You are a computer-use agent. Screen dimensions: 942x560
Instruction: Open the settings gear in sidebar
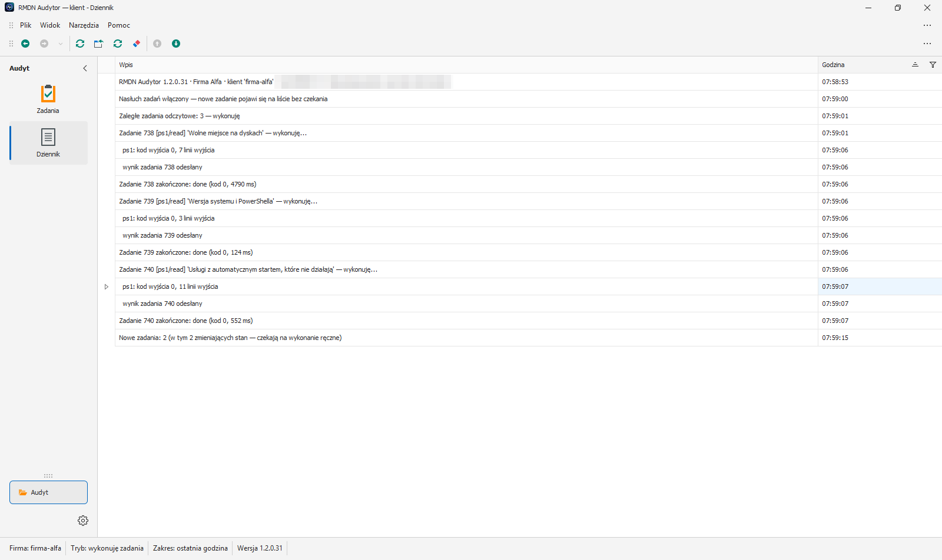83,521
